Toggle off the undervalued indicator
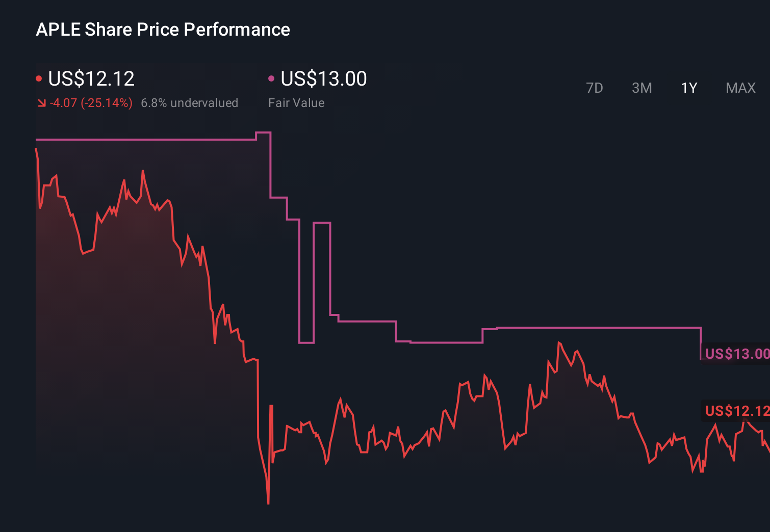 pos(190,103)
